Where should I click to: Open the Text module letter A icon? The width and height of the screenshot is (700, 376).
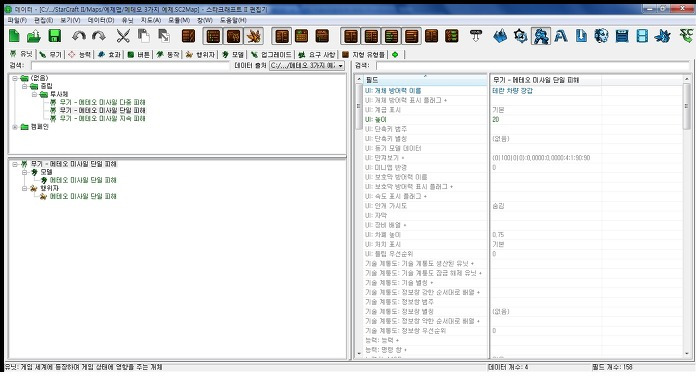click(561, 36)
